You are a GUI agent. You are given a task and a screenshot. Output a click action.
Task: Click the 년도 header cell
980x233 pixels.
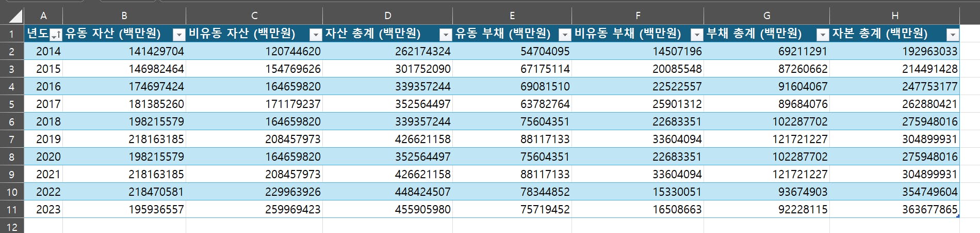pos(43,34)
